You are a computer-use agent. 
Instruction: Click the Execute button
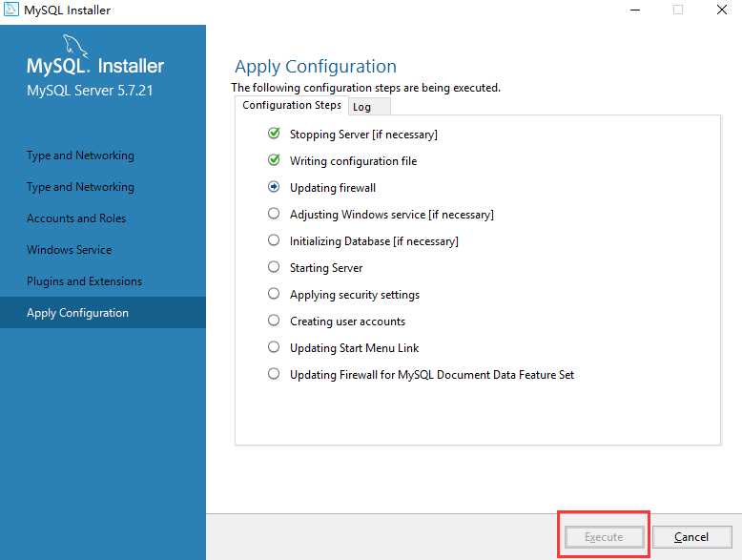pyautogui.click(x=604, y=537)
